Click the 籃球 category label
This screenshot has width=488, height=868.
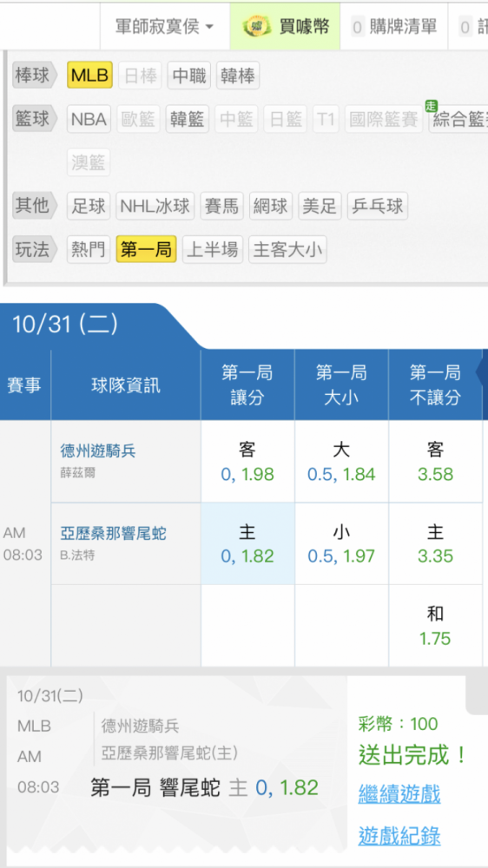click(x=35, y=119)
